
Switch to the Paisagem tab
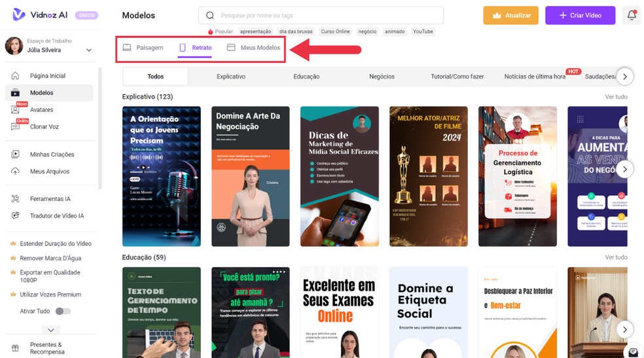[143, 48]
